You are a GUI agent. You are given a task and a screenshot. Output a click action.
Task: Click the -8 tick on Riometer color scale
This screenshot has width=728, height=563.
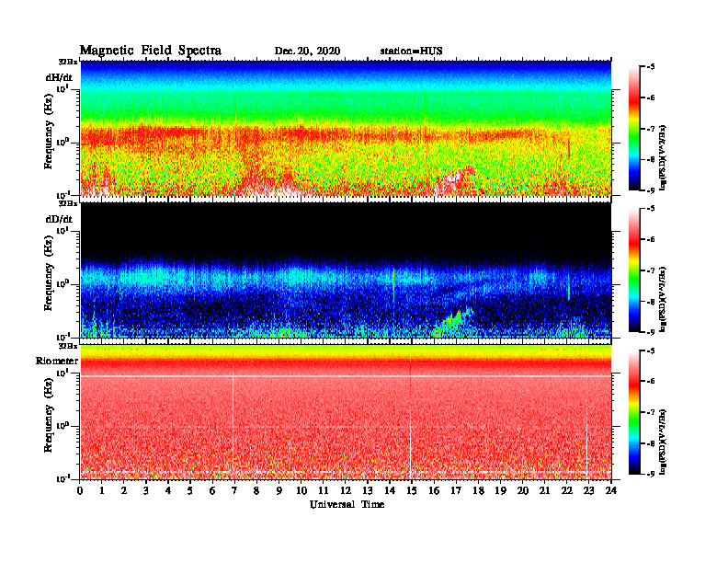coord(652,443)
